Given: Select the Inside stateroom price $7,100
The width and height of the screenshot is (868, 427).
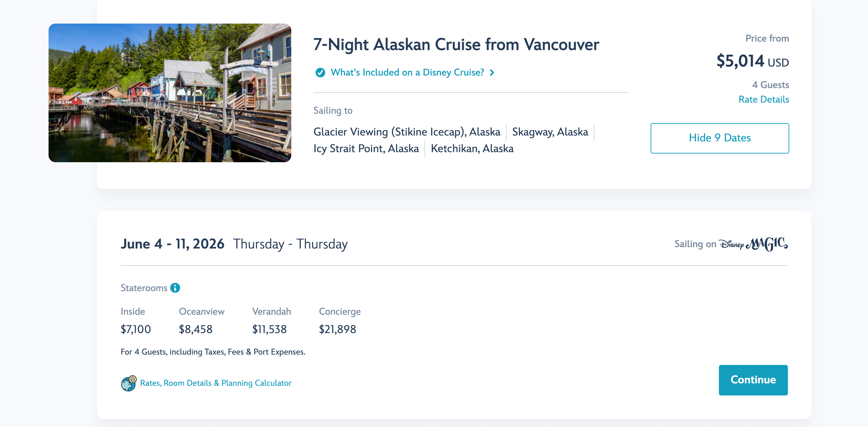Looking at the screenshot, I should [136, 329].
